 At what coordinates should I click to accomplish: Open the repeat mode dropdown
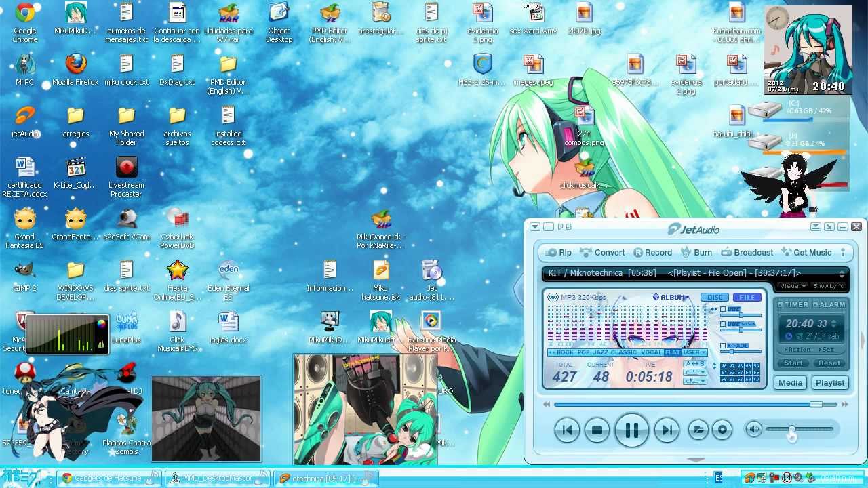coord(695,372)
